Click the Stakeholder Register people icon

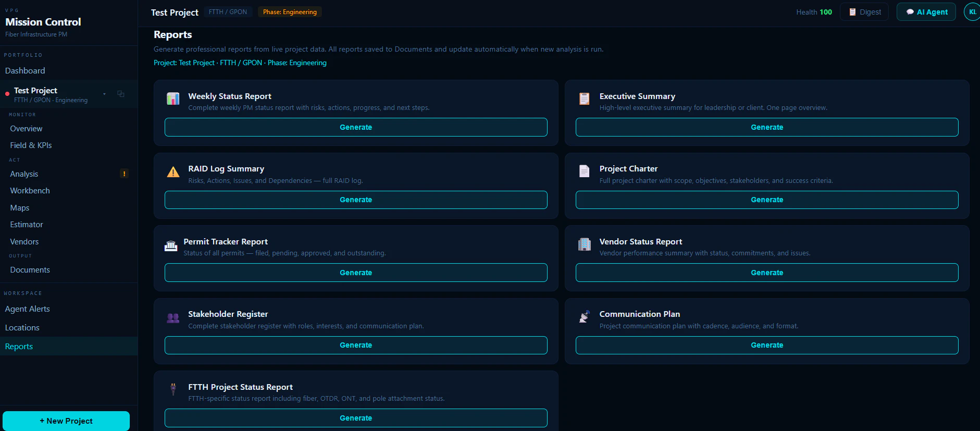tap(173, 318)
